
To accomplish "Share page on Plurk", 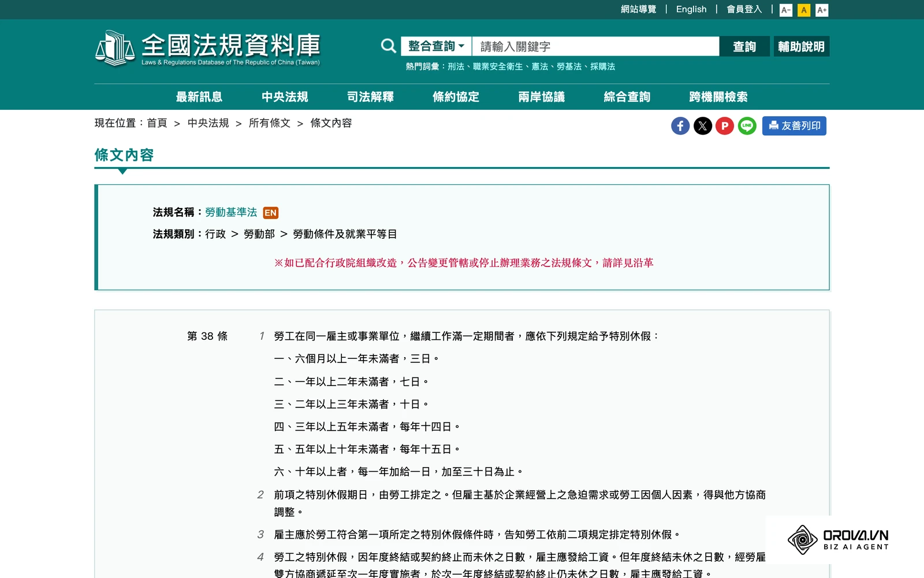I will (x=725, y=126).
